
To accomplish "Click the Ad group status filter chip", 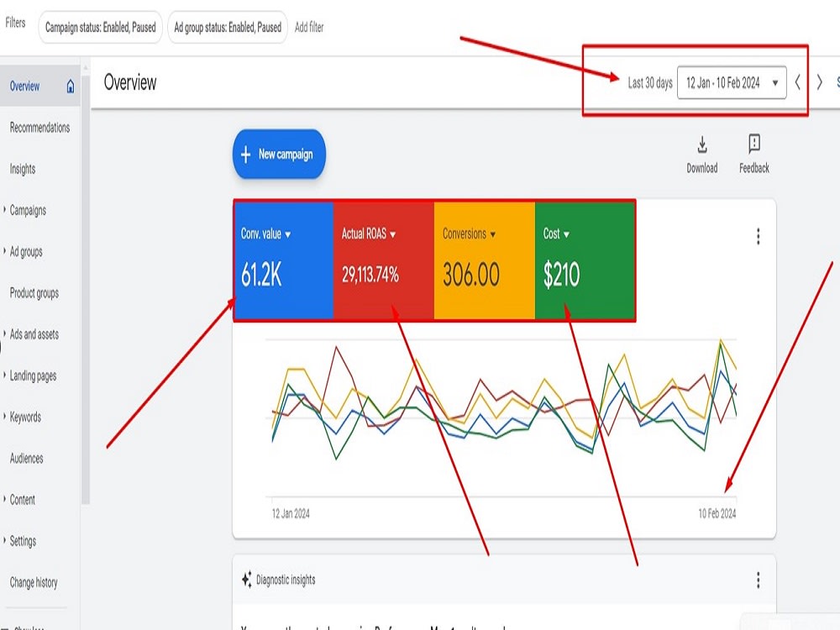I will tap(228, 28).
